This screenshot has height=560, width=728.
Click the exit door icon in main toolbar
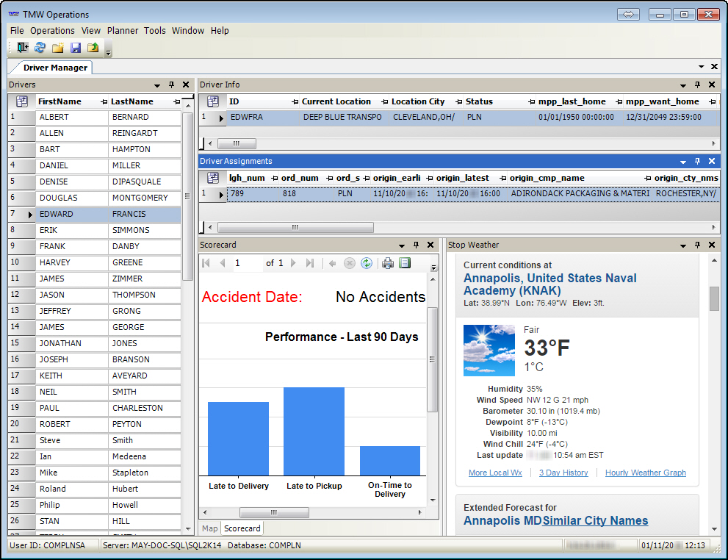coord(23,48)
